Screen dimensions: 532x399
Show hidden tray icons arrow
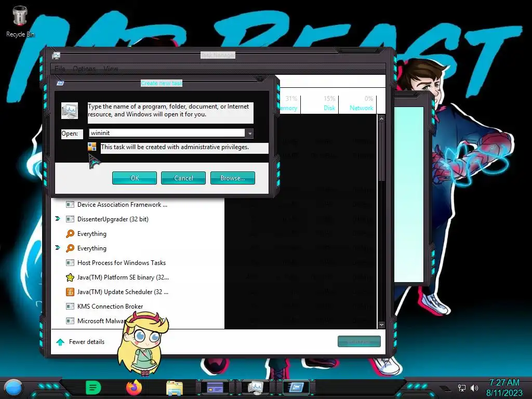tap(445, 388)
